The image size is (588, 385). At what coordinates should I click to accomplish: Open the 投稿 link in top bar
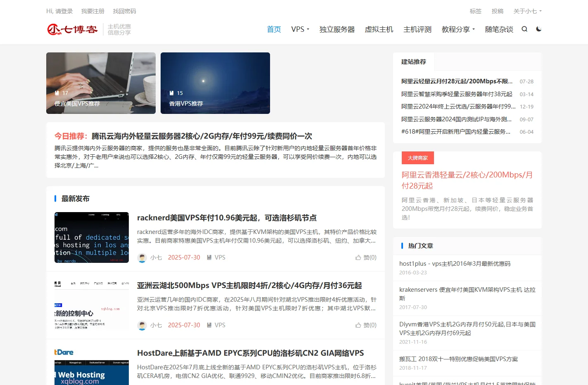[x=498, y=11]
